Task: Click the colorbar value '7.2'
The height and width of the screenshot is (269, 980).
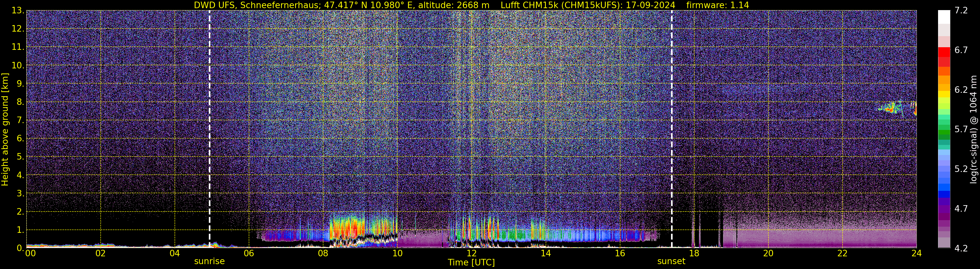Action: [x=961, y=11]
